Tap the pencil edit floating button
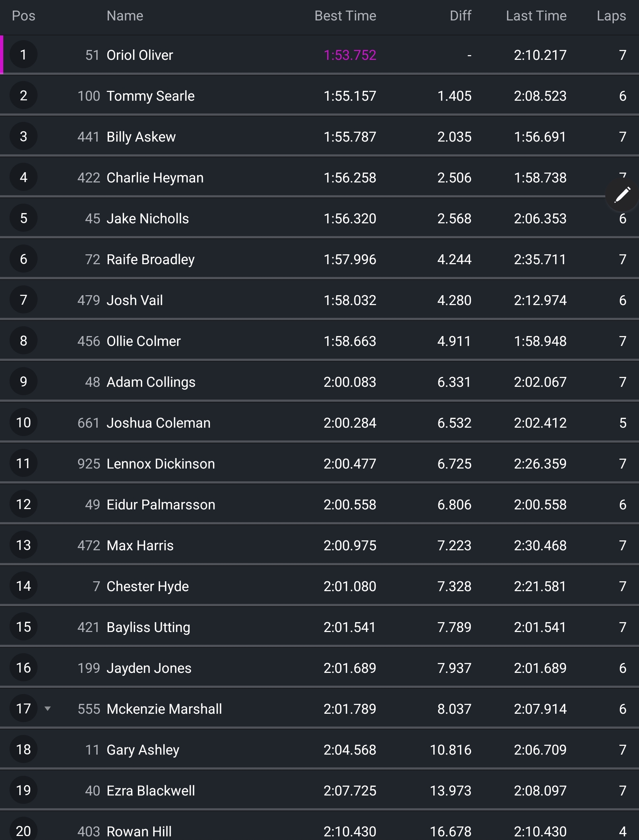Screen dimensions: 639x840 click(622, 195)
